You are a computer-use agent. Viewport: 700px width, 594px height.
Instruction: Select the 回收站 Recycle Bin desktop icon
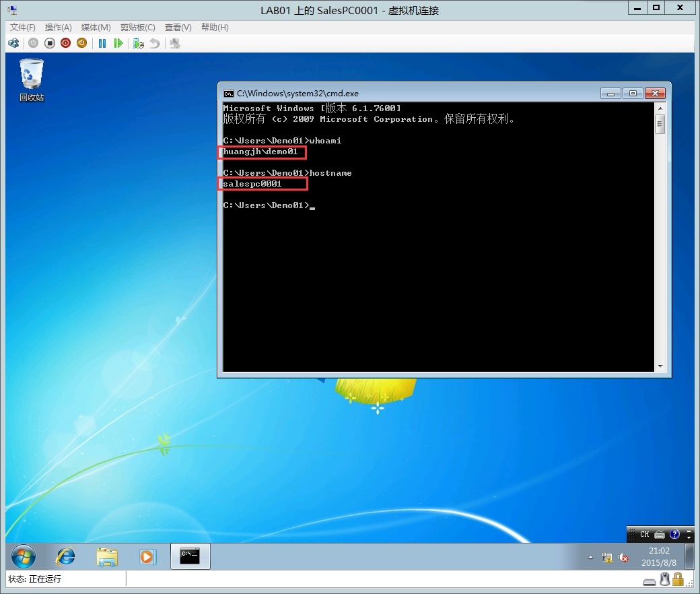32,80
